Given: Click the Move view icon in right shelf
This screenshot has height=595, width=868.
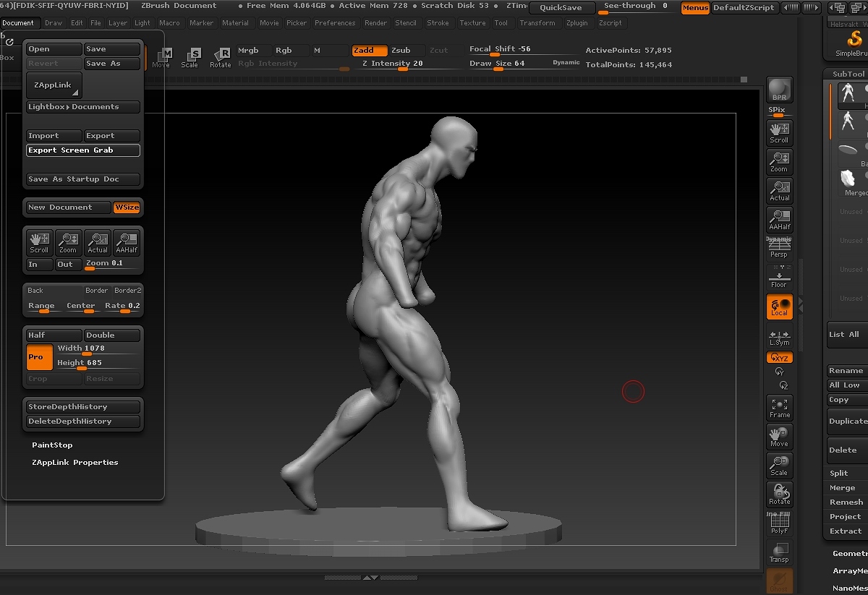Looking at the screenshot, I should pyautogui.click(x=779, y=436).
